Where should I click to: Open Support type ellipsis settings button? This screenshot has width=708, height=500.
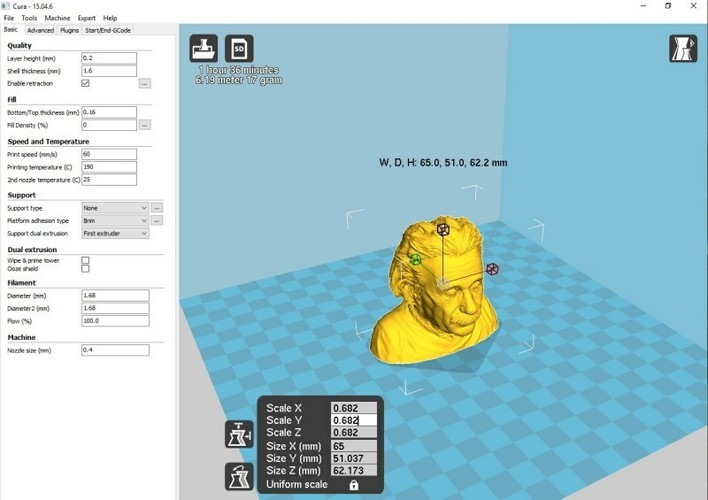pos(157,208)
